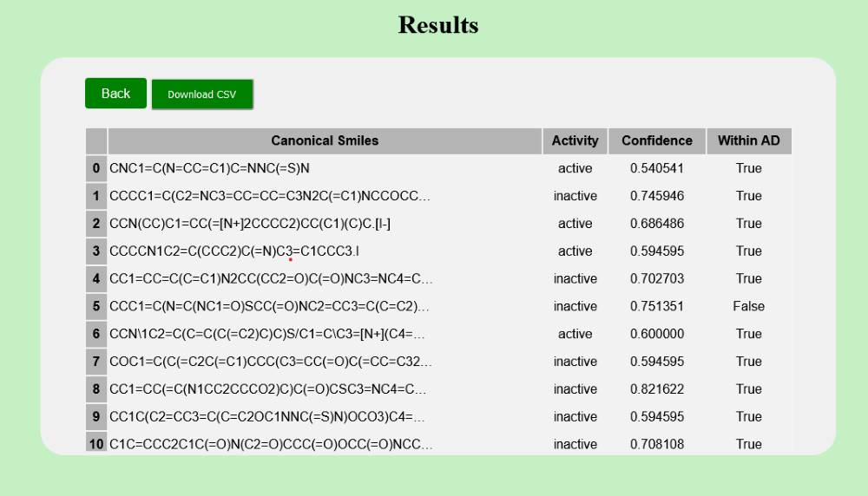Select the Confidence column header
Image resolution: width=868 pixels, height=496 pixels.
tap(657, 141)
